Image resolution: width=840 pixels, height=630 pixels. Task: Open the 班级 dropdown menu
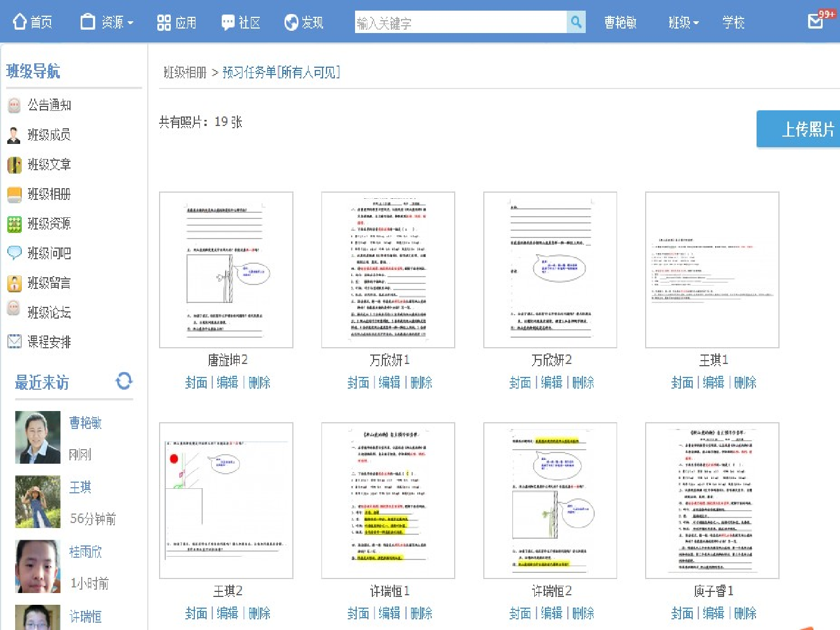point(682,22)
